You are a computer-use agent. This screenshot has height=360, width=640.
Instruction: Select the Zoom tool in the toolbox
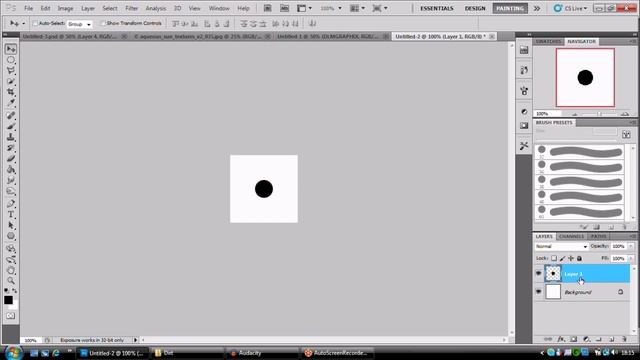tap(11, 281)
